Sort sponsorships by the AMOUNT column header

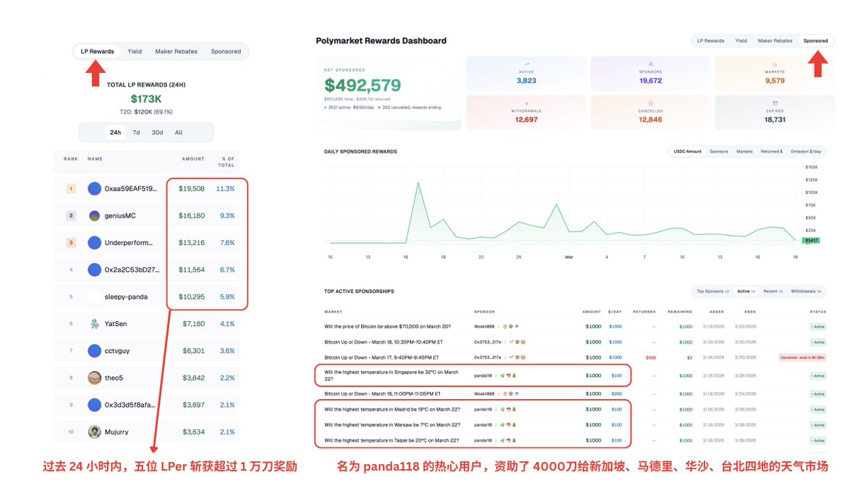pyautogui.click(x=592, y=312)
